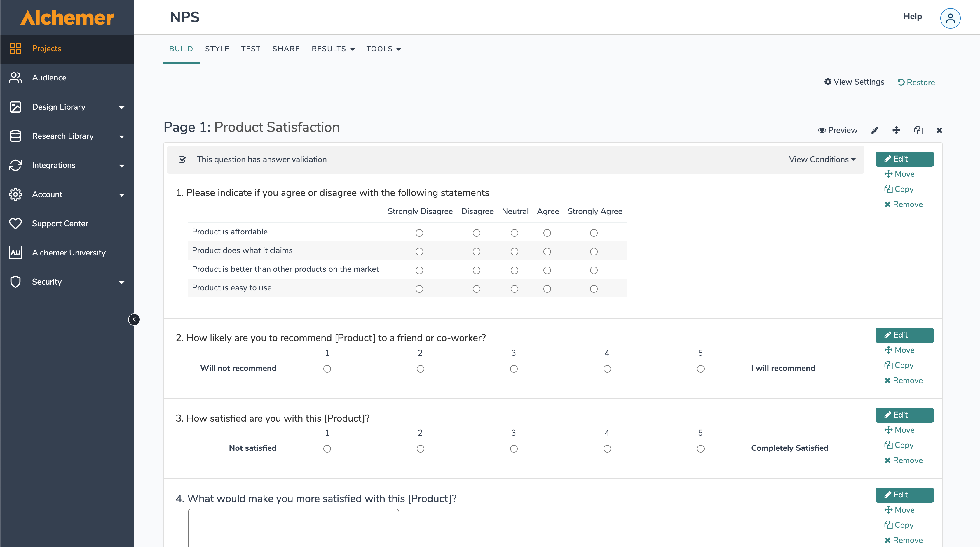Click Edit button for question 1
The height and width of the screenshot is (547, 980).
[x=904, y=159]
